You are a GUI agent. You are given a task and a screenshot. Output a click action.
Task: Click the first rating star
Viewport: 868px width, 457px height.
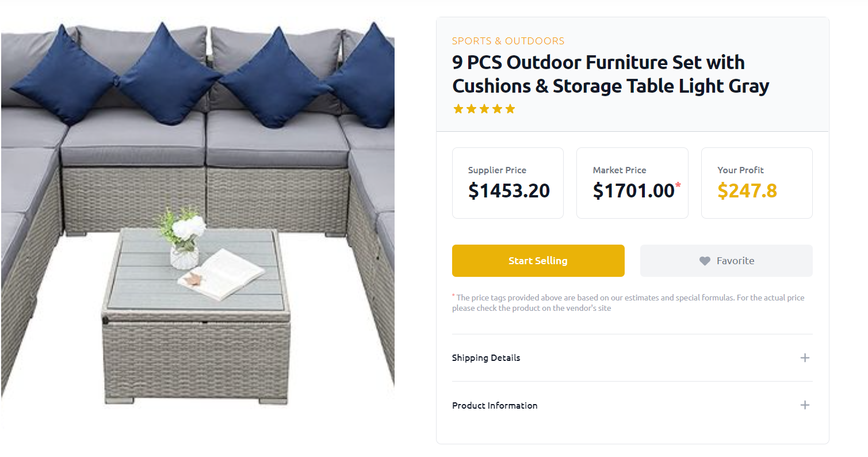coord(458,109)
